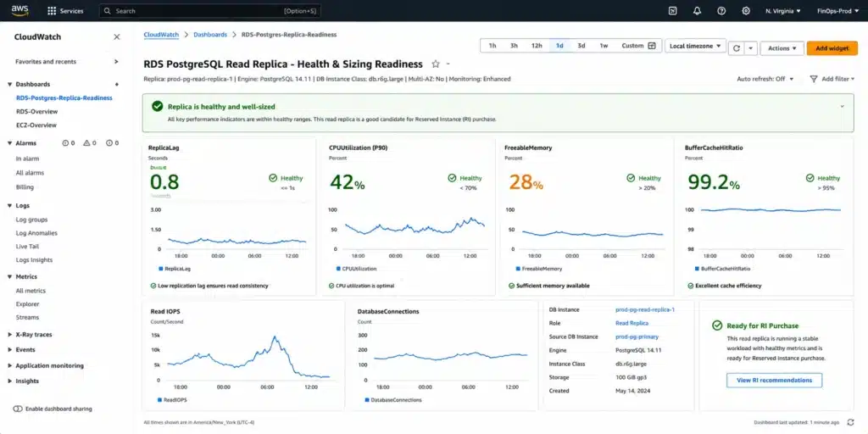Open Log groups in sidebar
The height and width of the screenshot is (434, 868).
coord(31,220)
